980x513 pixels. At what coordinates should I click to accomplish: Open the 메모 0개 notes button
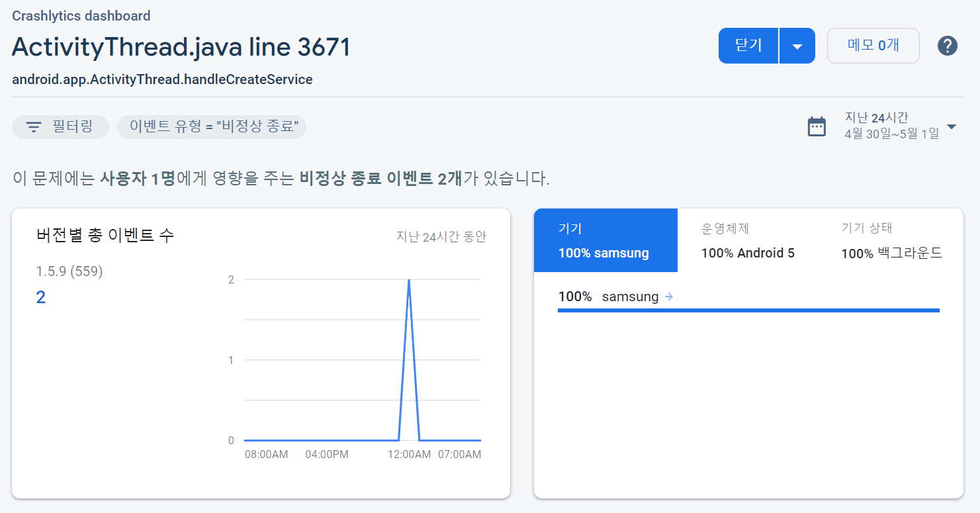873,46
